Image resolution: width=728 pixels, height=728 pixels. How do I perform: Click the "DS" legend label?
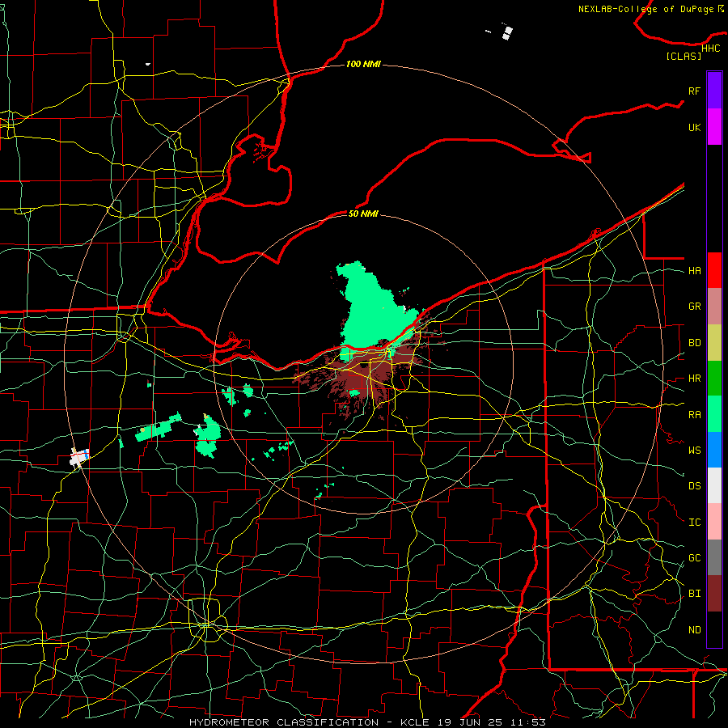tap(694, 485)
